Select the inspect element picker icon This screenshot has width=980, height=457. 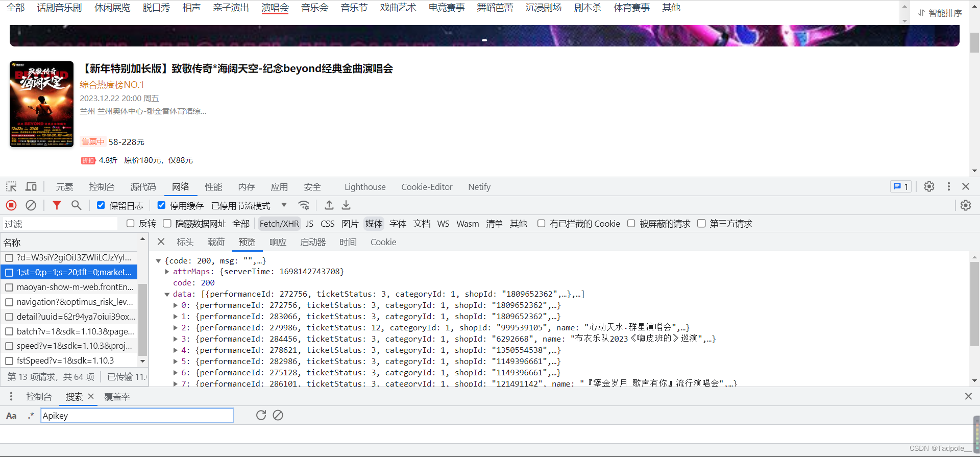click(11, 186)
